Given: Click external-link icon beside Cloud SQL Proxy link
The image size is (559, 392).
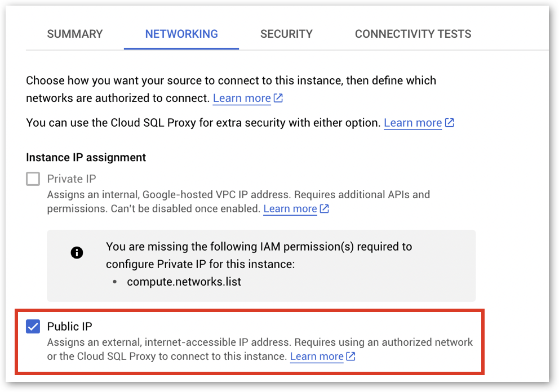Looking at the screenshot, I should (450, 123).
